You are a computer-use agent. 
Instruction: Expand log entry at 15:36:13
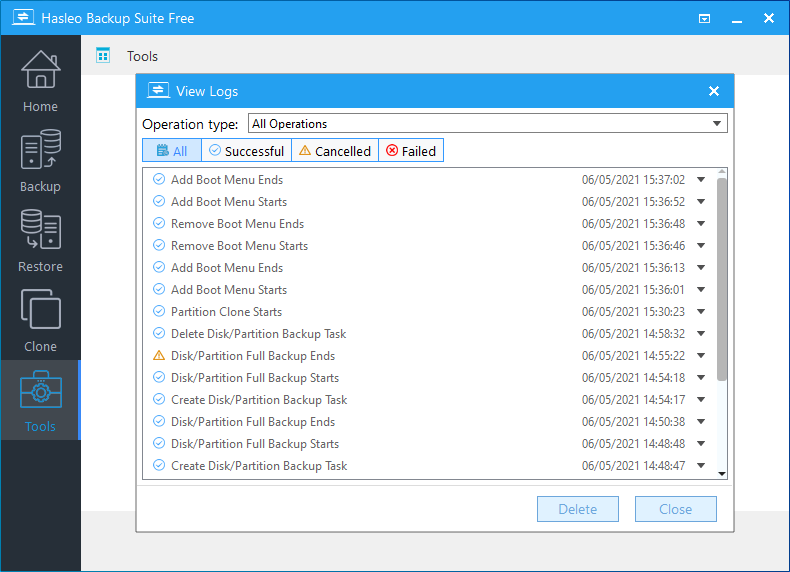(701, 268)
